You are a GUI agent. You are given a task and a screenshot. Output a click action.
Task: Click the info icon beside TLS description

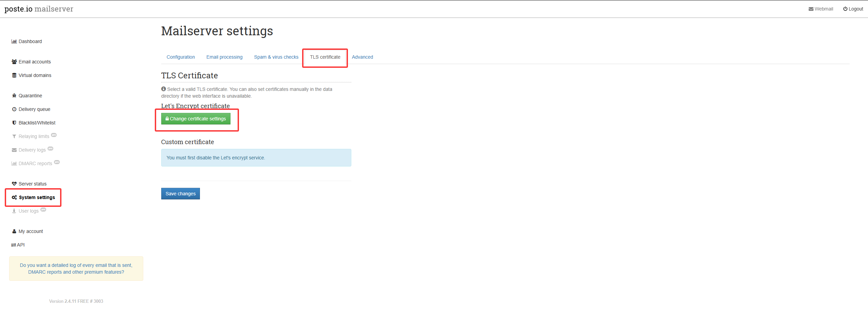(x=164, y=89)
